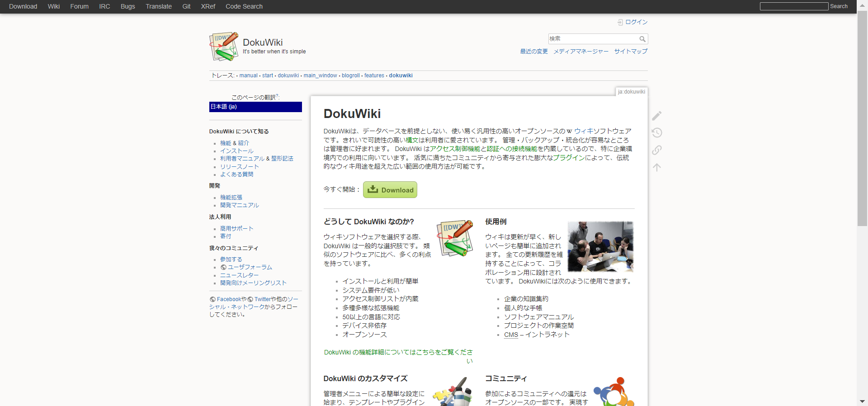Click globe icon beside Twitter link
The height and width of the screenshot is (406, 868).
click(250, 299)
